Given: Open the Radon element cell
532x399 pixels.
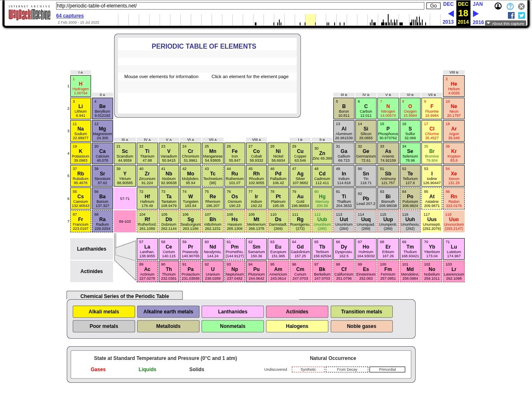Looking at the screenshot, I should coord(454,198).
